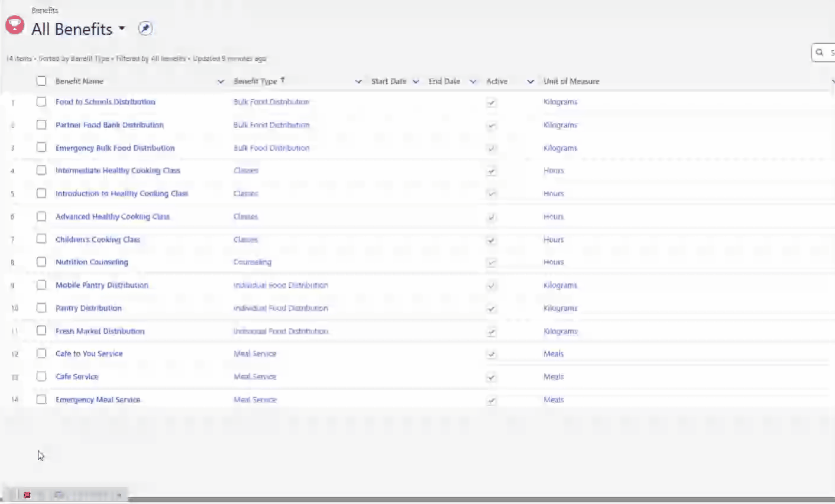
Task: Click the Active checkmark for Cafe Service
Action: 491,377
